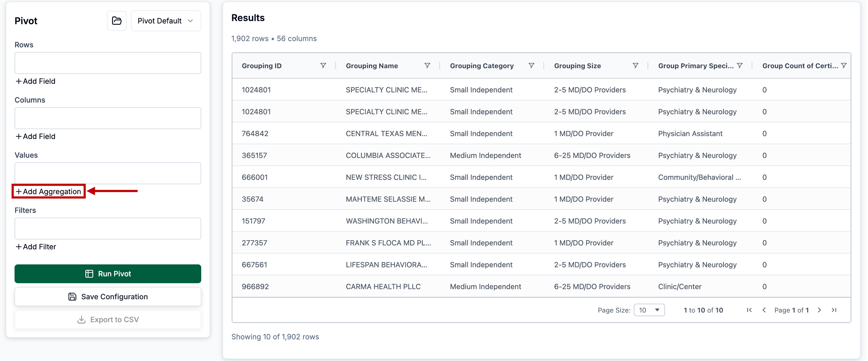Open saved configurations folder icon
Screen dimensions: 868x361
[x=116, y=21]
